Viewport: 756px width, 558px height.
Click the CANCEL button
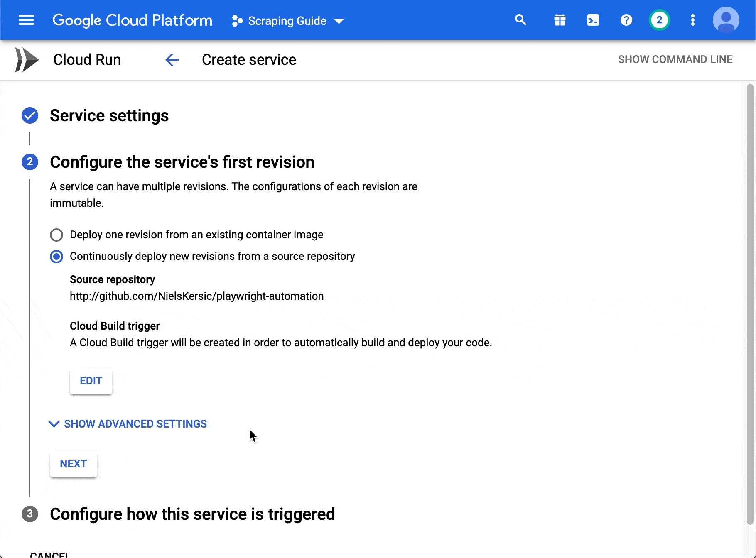[49, 554]
